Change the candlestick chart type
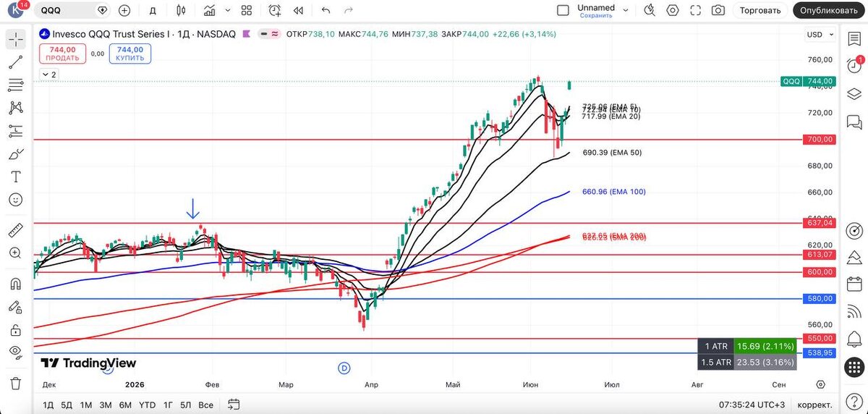Screen dimensions: 868x414 (181, 10)
